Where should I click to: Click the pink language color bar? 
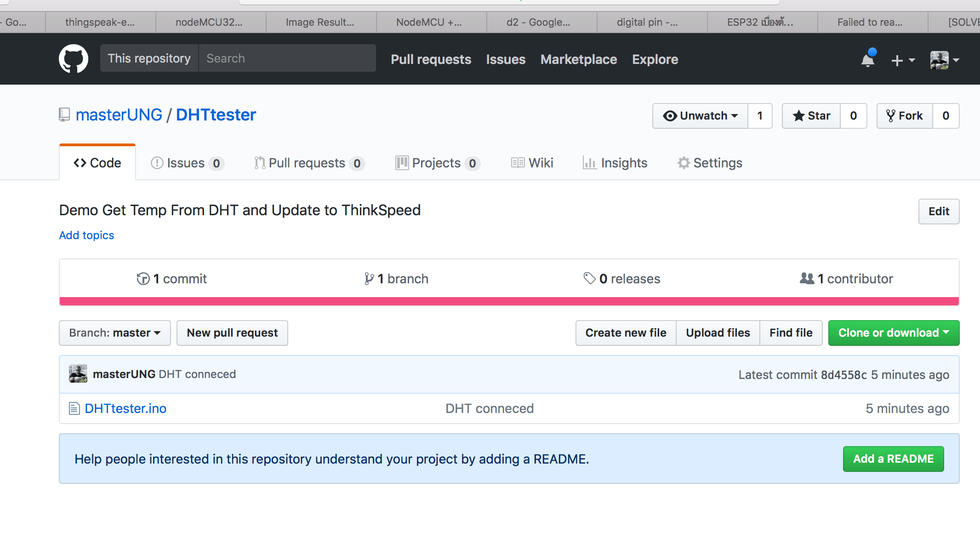(509, 301)
